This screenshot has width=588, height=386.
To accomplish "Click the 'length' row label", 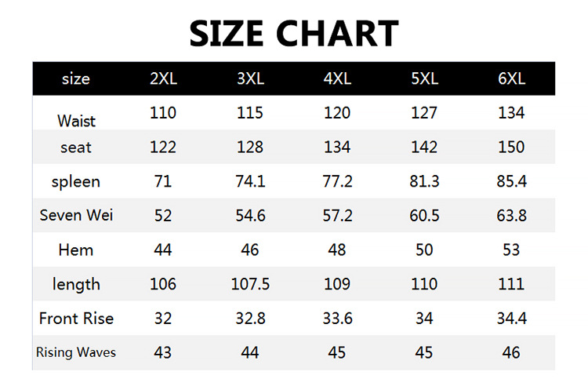I will click(x=76, y=284).
